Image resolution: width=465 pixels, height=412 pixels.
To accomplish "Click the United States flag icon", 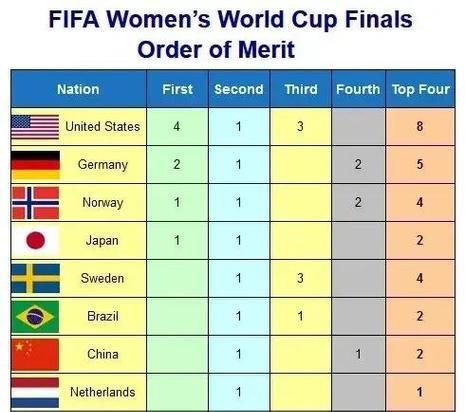I will pyautogui.click(x=35, y=127).
